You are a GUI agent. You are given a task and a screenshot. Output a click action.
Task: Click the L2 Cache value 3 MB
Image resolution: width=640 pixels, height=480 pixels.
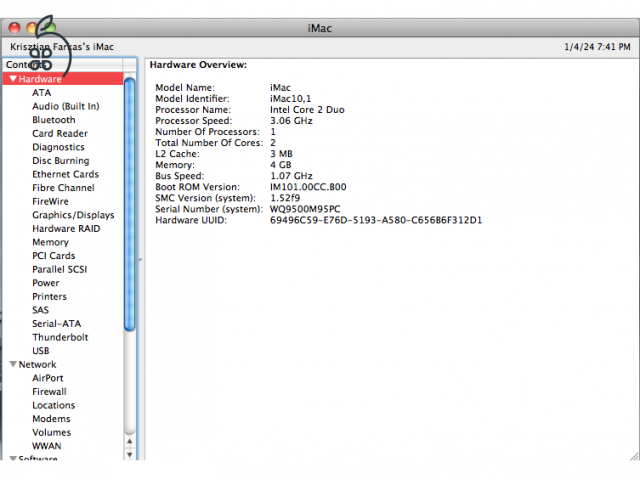281,154
